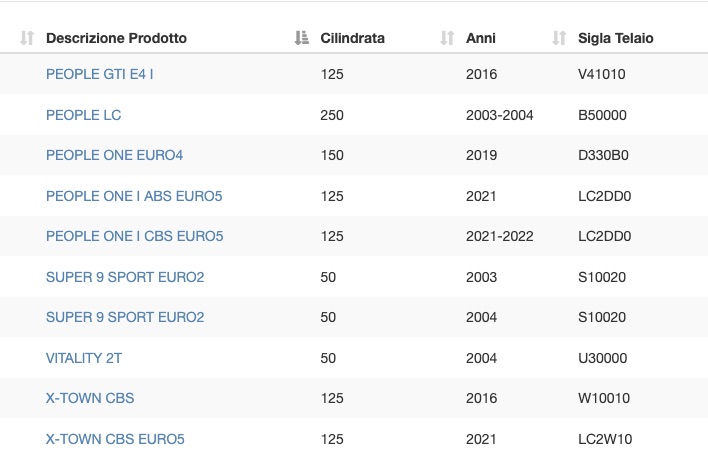Select frame code LC2W10
The image size is (708, 466).
(605, 439)
